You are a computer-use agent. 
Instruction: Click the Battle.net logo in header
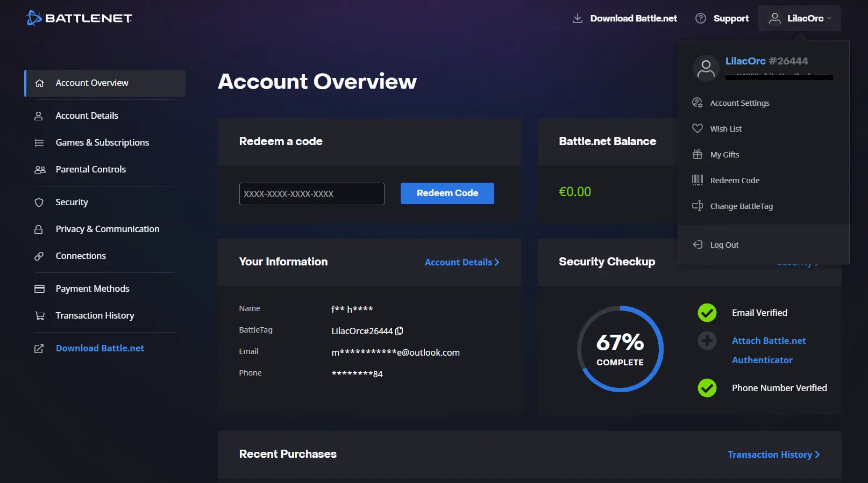(79, 18)
